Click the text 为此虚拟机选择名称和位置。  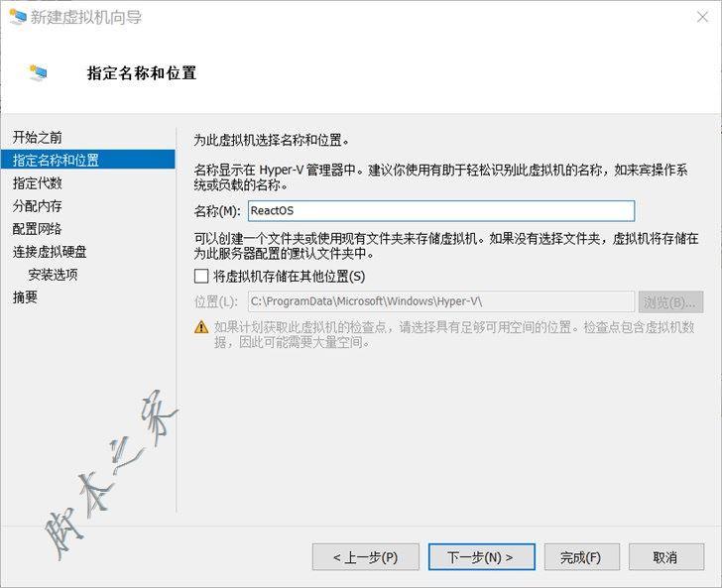[x=272, y=140]
